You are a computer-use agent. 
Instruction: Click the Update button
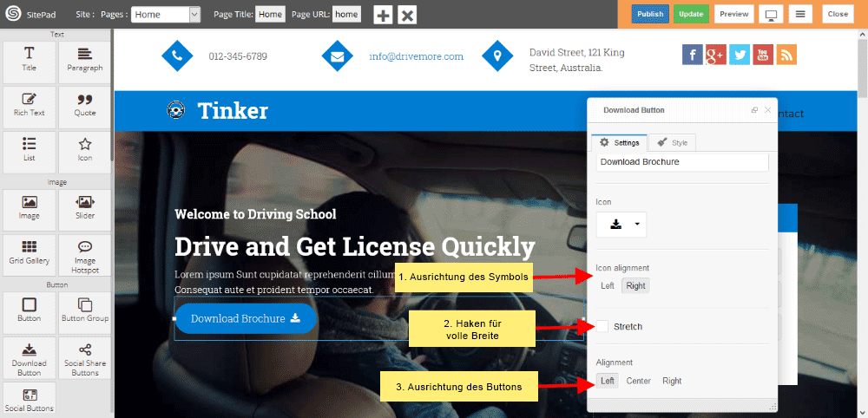(x=691, y=15)
